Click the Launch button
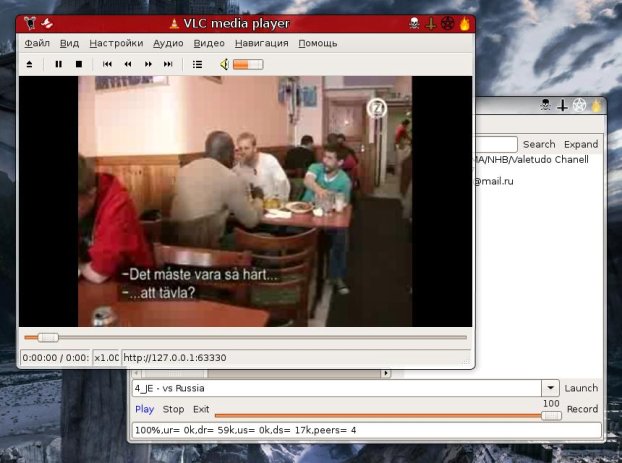This screenshot has height=463, width=622. [x=581, y=388]
